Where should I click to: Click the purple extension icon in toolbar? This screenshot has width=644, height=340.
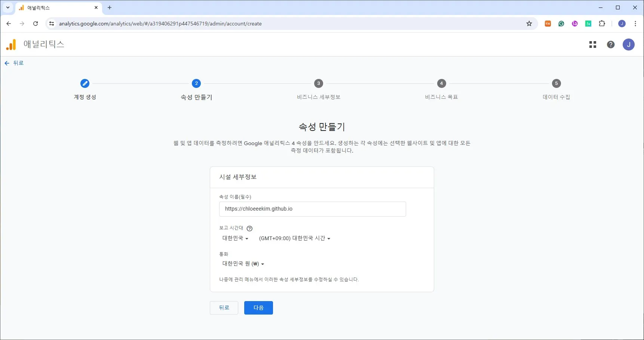(575, 24)
